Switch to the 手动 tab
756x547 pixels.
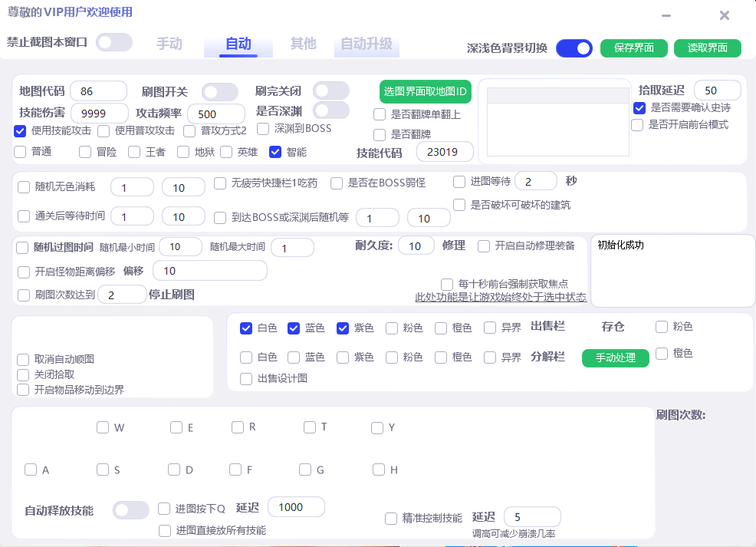[x=169, y=44]
